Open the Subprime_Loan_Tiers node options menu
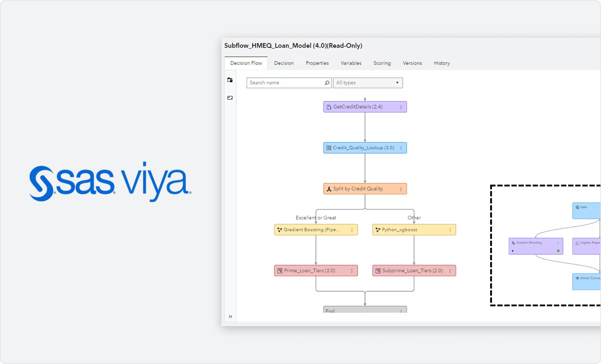The width and height of the screenshot is (601, 364). (x=450, y=271)
